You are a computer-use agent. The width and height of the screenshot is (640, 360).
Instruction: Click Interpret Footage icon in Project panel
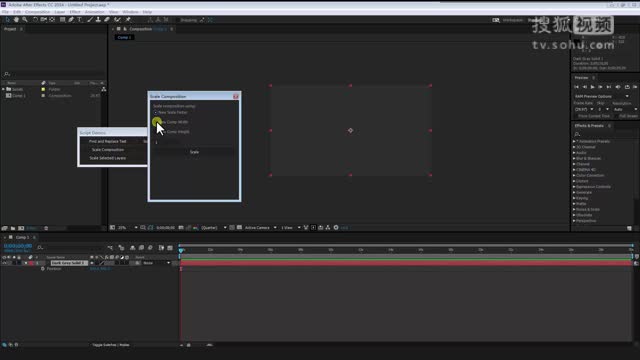point(4,228)
